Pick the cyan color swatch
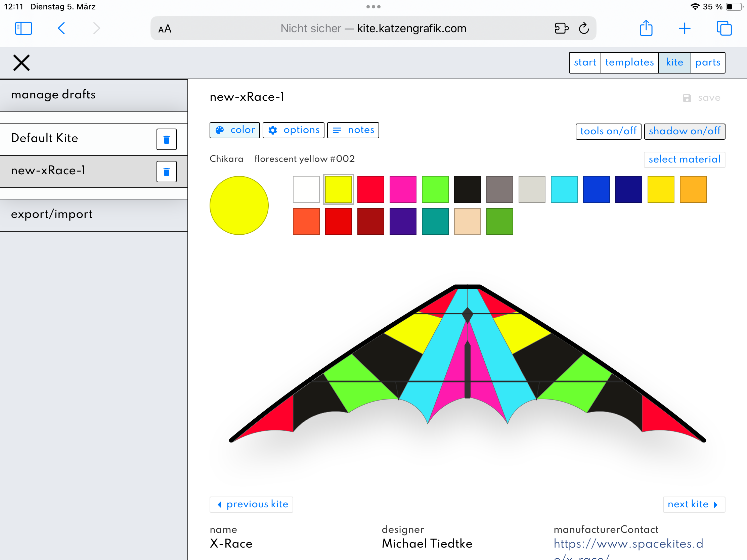747x560 pixels. point(564,189)
